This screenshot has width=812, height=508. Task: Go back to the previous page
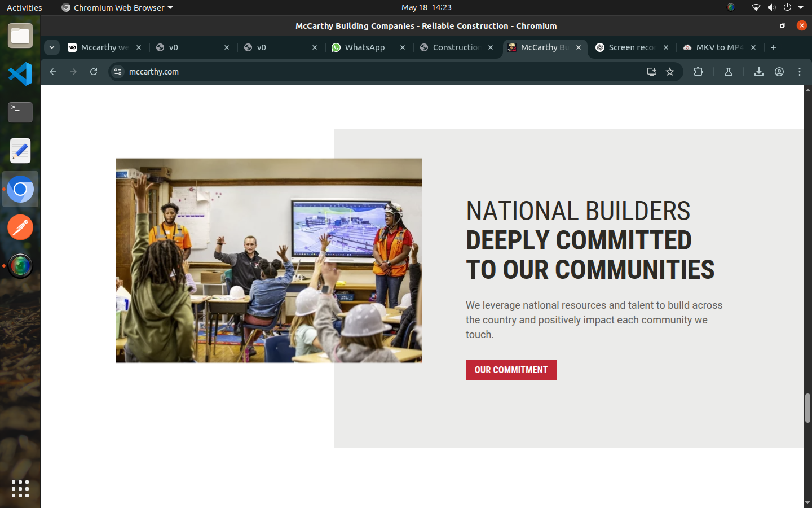click(53, 72)
